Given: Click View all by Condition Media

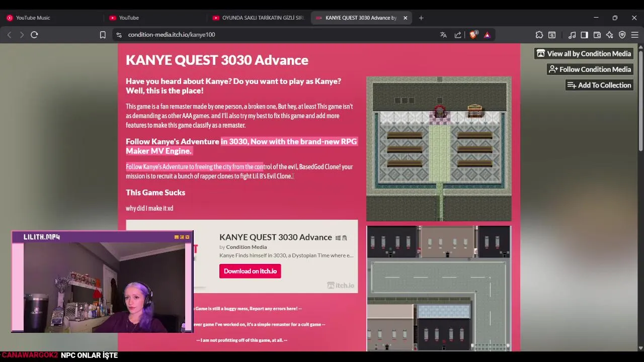Looking at the screenshot, I should click(584, 54).
